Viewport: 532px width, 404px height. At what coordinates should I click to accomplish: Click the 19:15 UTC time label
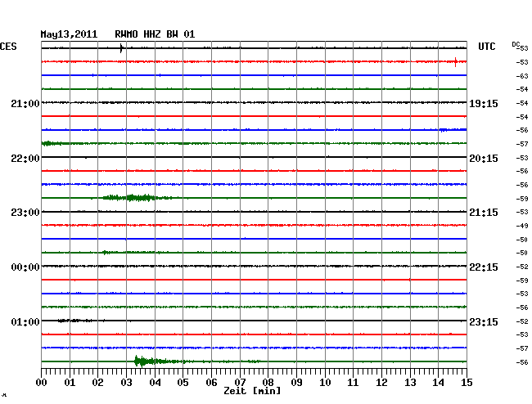coord(484,103)
